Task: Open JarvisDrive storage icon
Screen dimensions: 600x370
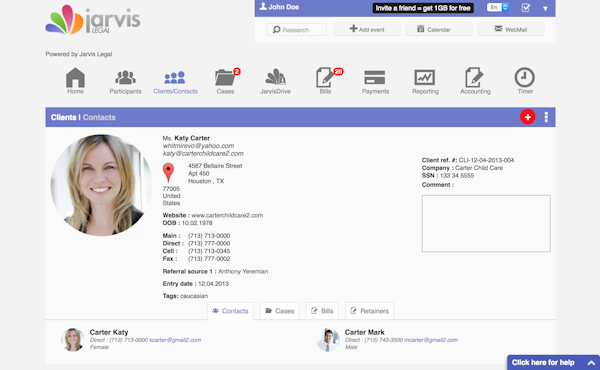Action: point(275,77)
